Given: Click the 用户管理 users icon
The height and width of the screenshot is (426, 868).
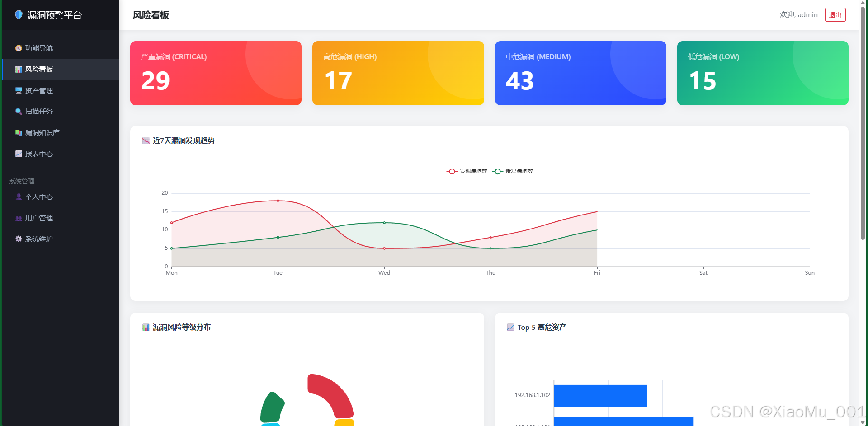Looking at the screenshot, I should [19, 218].
